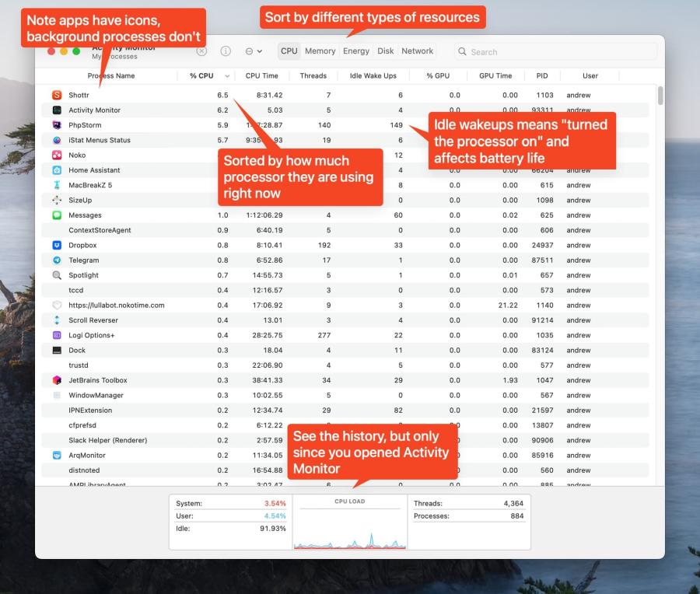Click the iStat Menus Status icon
Screen dimensions: 700x594
point(57,140)
